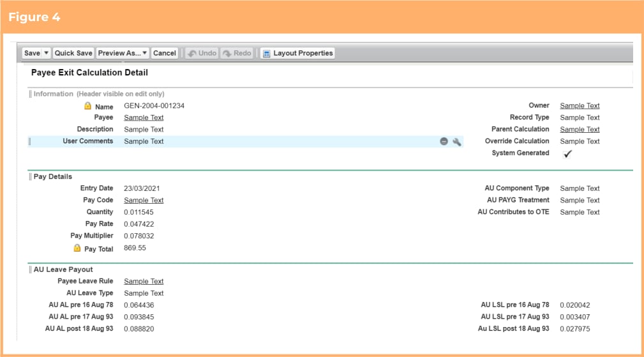Click AU AL post 18 Aug 93 value 0.088820
This screenshot has width=644, height=357.
point(139,329)
